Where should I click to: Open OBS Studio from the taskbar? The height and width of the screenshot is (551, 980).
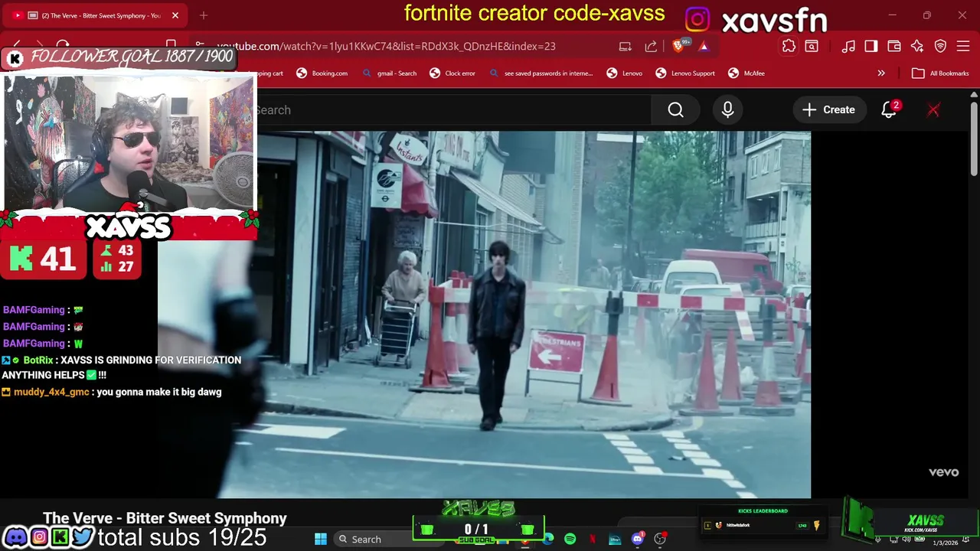coord(660,539)
